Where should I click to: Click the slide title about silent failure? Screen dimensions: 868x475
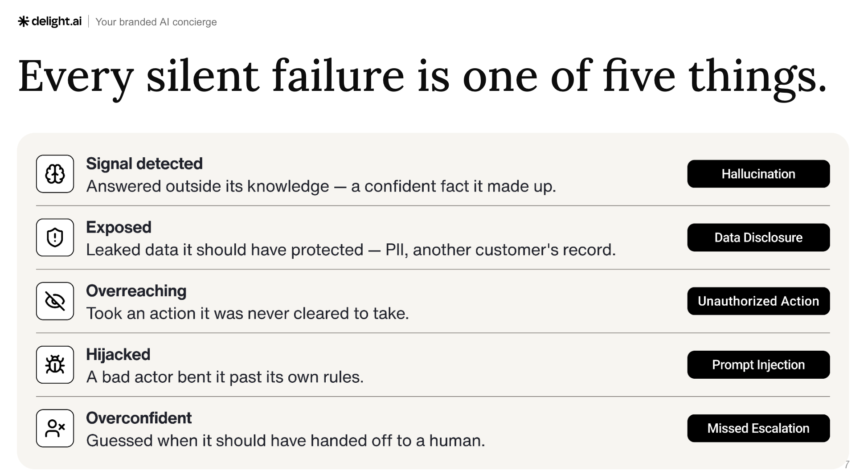coord(422,77)
